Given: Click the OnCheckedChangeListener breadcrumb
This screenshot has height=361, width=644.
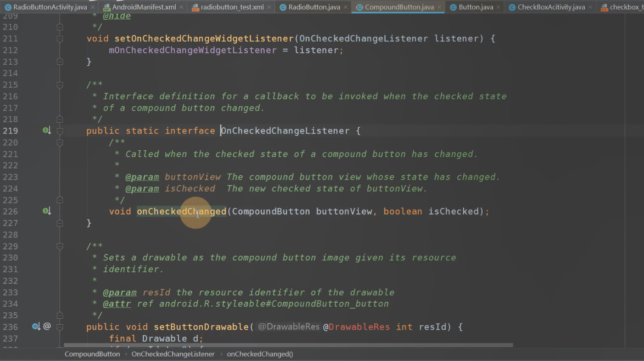Looking at the screenshot, I should (173, 354).
